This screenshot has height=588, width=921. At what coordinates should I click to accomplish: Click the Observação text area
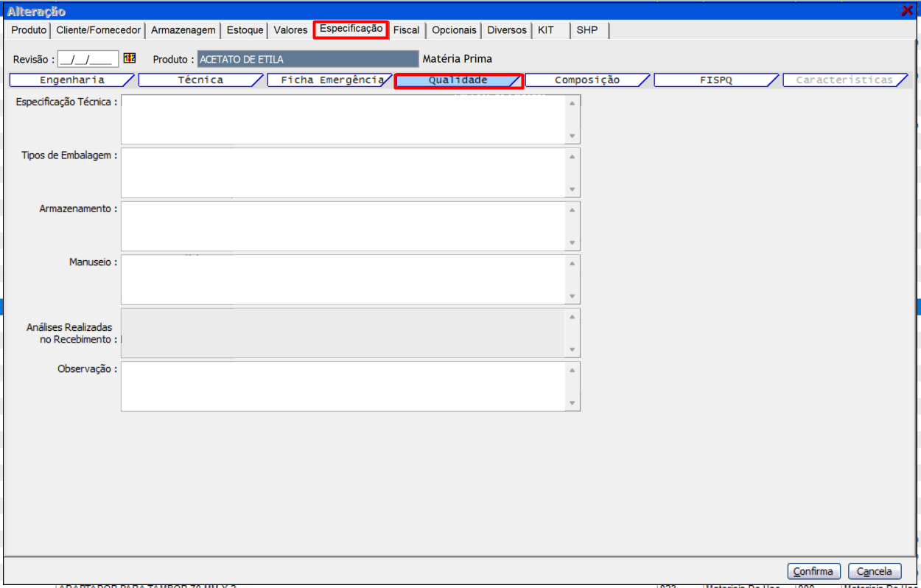click(343, 386)
